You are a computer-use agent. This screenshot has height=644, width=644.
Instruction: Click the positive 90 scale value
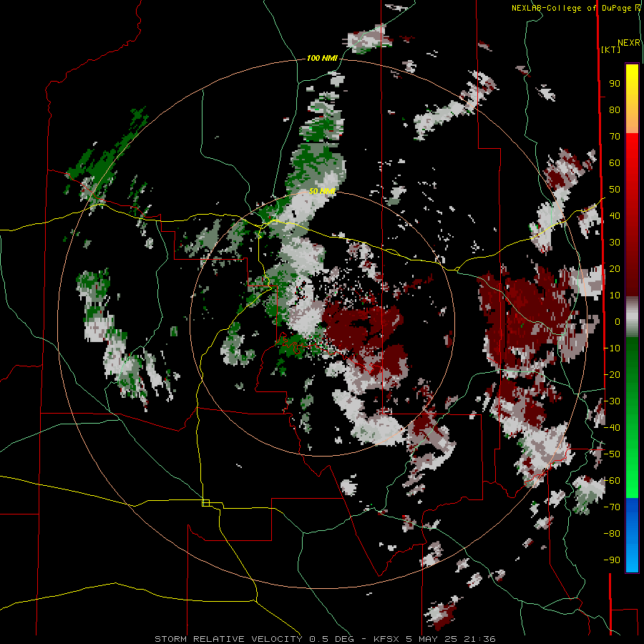point(615,84)
